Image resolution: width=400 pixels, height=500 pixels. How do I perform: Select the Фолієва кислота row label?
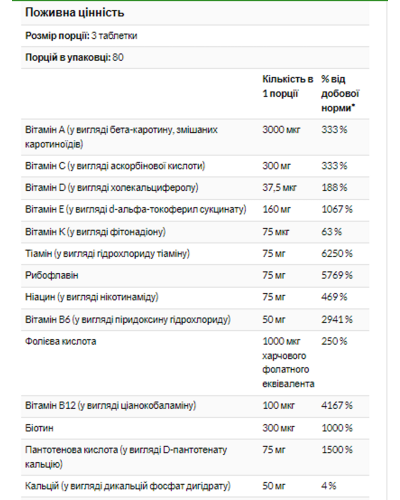tap(61, 341)
